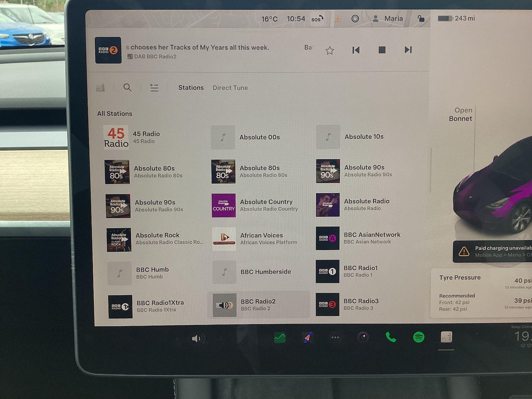Open the Paid charging unavailable alert
The height and width of the screenshot is (399, 532).
pos(492,251)
